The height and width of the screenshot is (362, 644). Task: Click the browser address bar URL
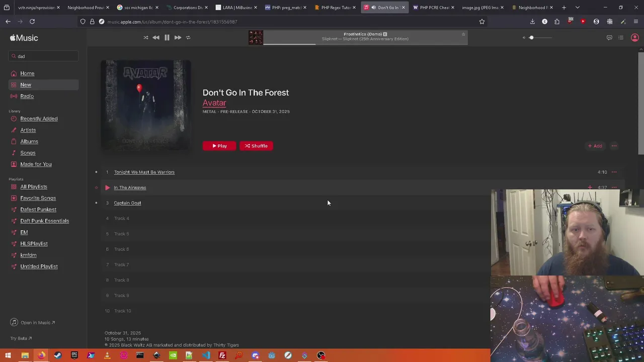point(172,22)
